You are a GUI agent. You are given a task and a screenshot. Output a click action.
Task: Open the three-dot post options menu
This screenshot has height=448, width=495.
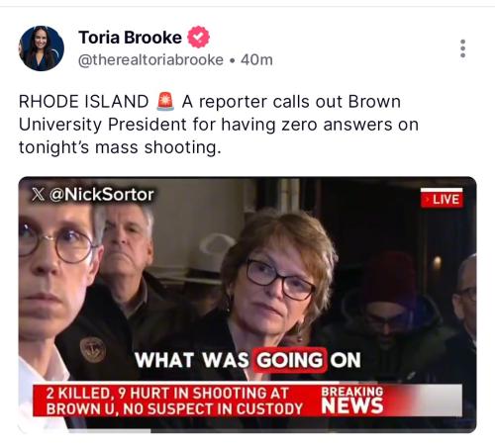[x=462, y=48]
